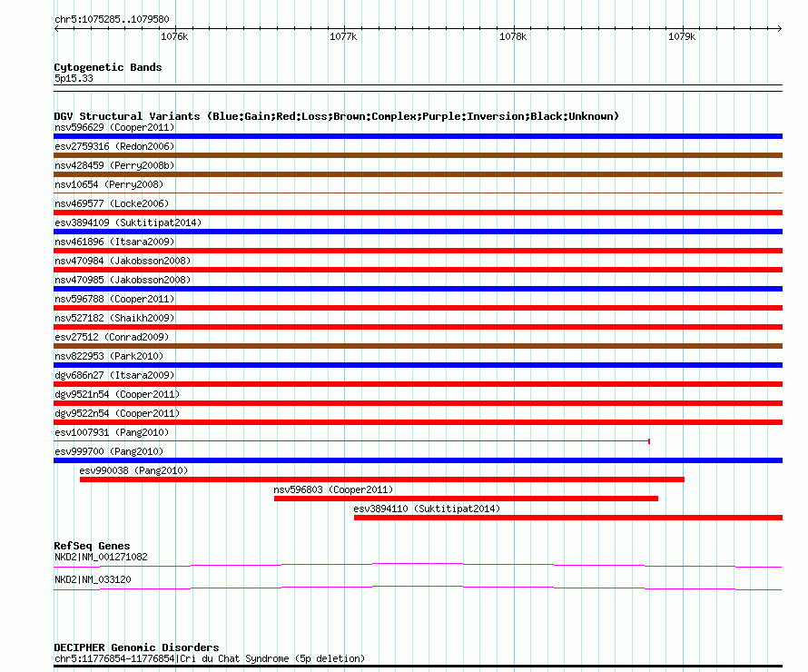Viewport: 808px width, 672px height.
Task: Click the red bar beneath nsv596803 (Cooper2011)
Action: point(466,499)
